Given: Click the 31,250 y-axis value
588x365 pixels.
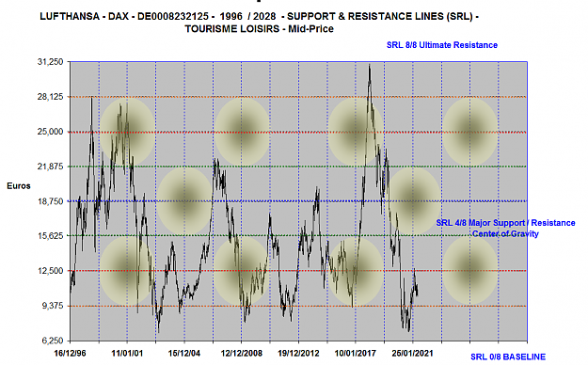Looking at the screenshot, I should 50,62.
